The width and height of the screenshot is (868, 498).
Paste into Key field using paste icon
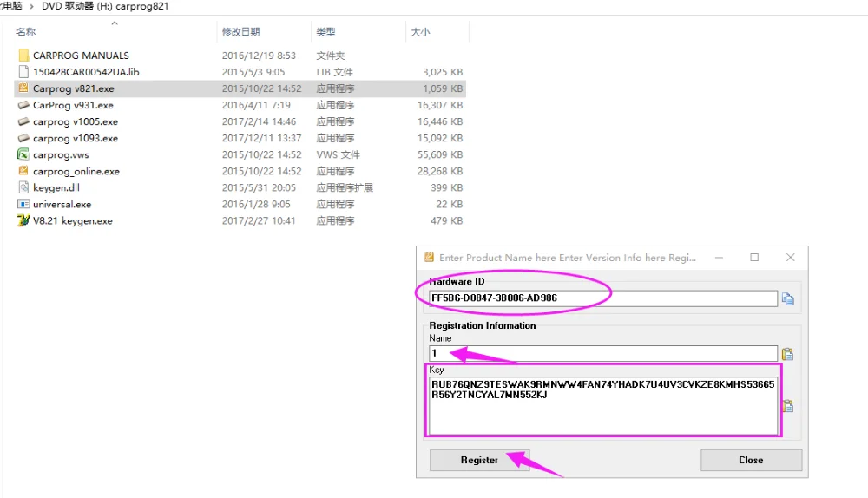[x=788, y=406]
